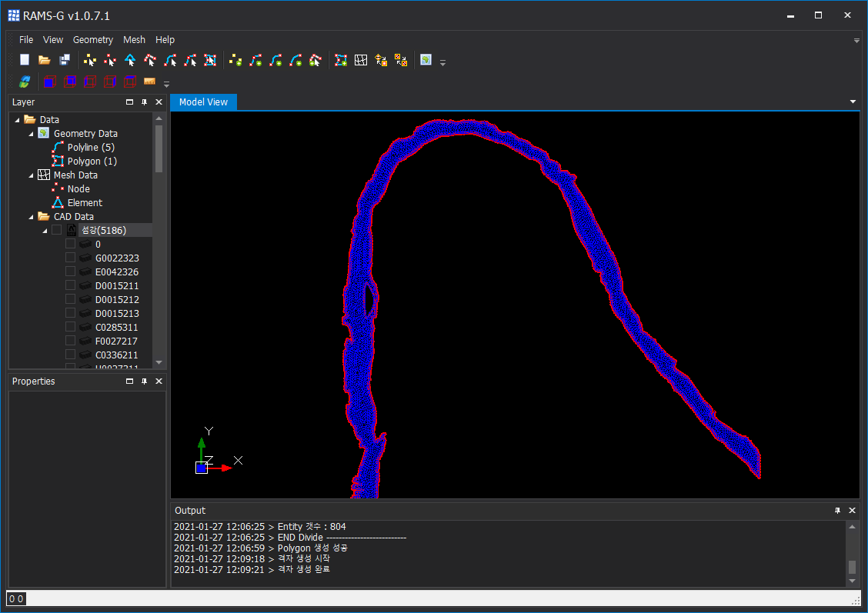
Task: Click the generate mesh grid icon
Action: [x=361, y=60]
